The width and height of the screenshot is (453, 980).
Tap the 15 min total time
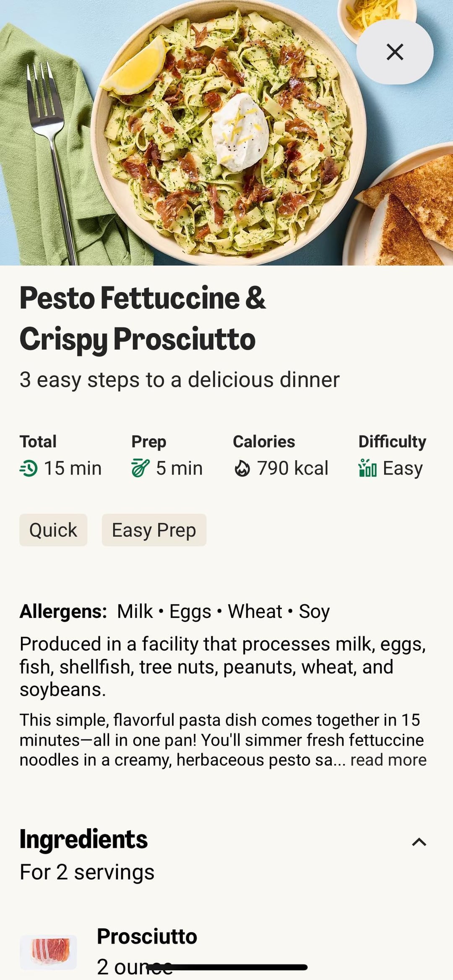[x=73, y=468]
